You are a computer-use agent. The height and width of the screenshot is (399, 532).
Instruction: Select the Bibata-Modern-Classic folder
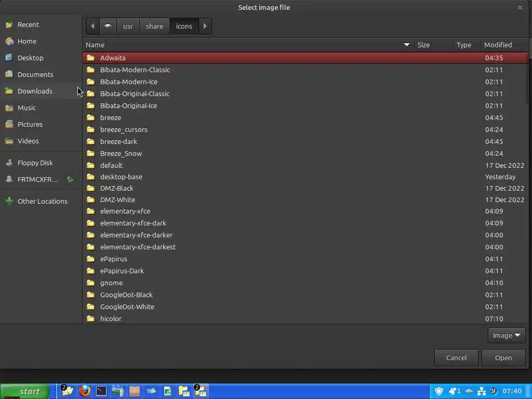point(304,70)
